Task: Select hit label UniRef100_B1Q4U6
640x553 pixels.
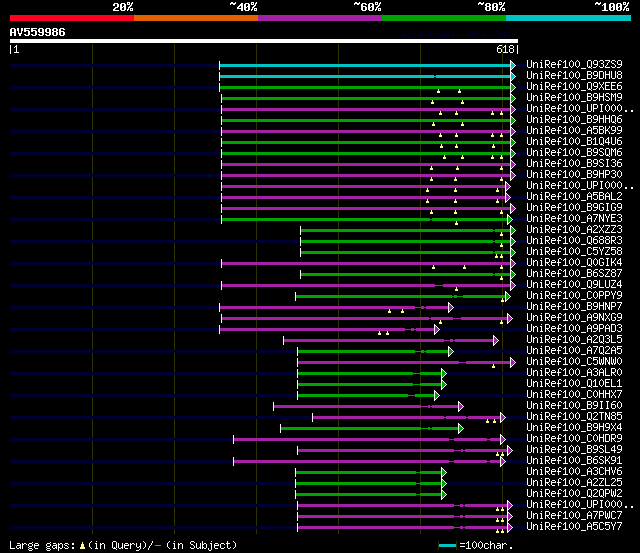Action: coord(574,142)
